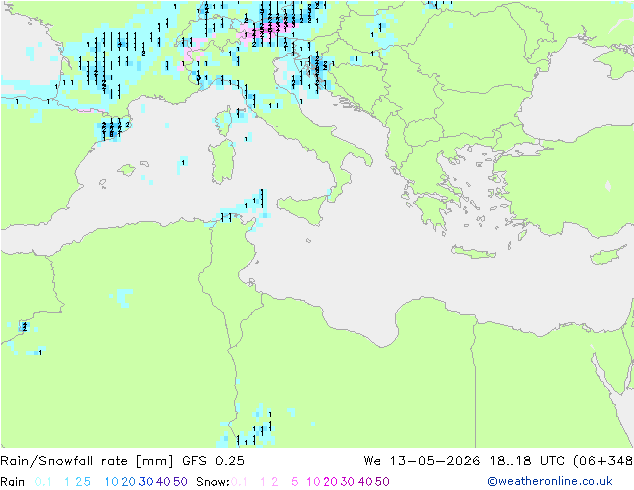Click Sardinia on the map
Image resolution: width=634 pixels, height=490 pixels.
[x=222, y=162]
